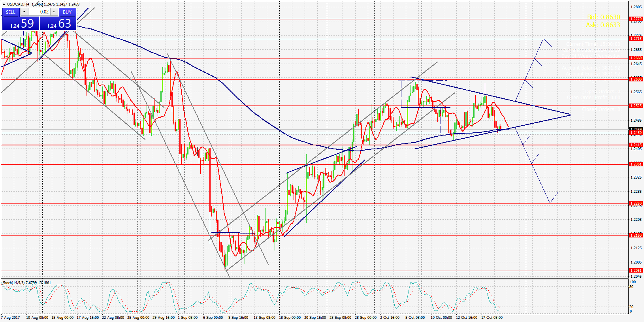Image resolution: width=644 pixels, height=322 pixels.
Task: Click the 1.2085 price scale value
Action: point(636,262)
